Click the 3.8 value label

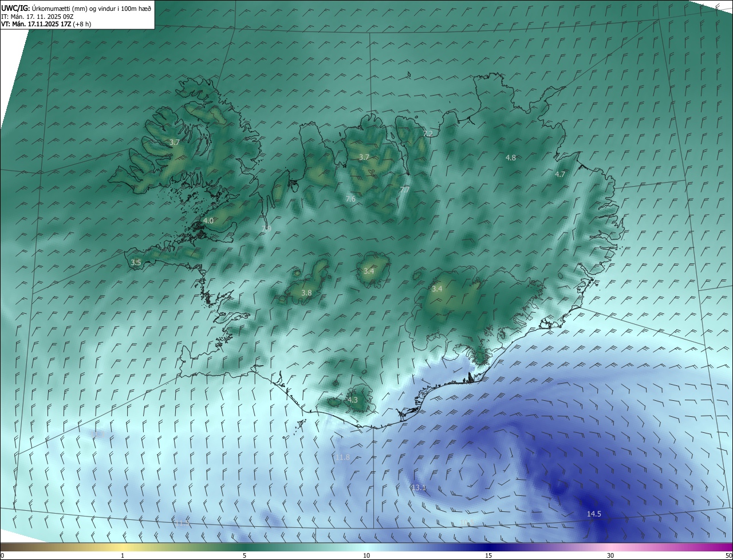click(x=306, y=293)
